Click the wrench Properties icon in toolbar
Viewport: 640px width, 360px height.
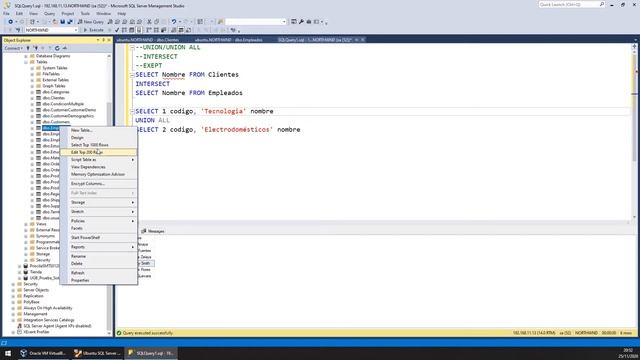301,22
